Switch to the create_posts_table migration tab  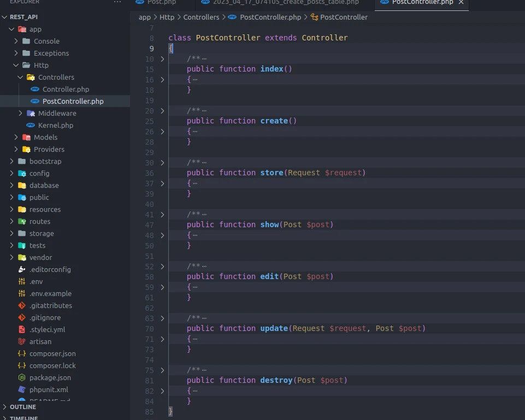point(285,3)
